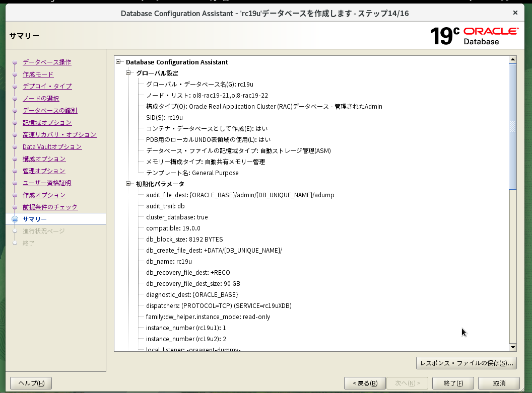Select the ノード・リスト ol8-rac19-21 row
The height and width of the screenshot is (393, 532).
(x=207, y=96)
